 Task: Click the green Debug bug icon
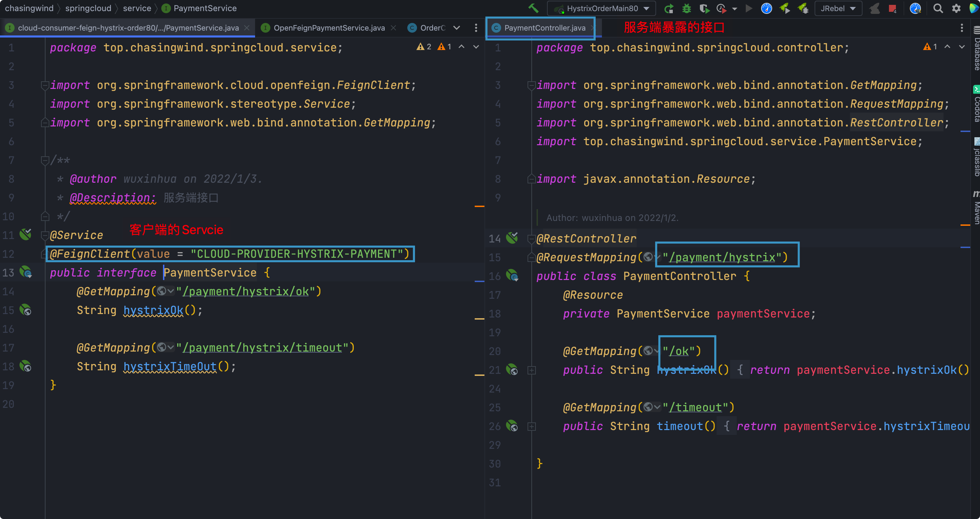[x=686, y=8]
